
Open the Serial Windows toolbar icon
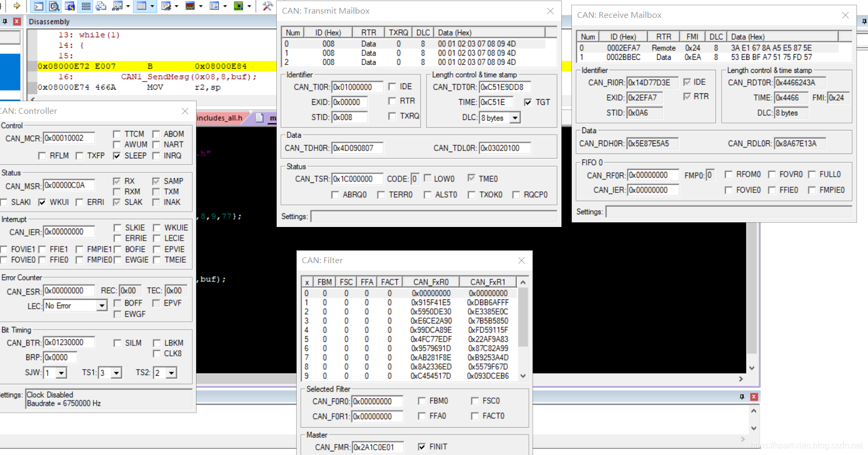(x=166, y=6)
